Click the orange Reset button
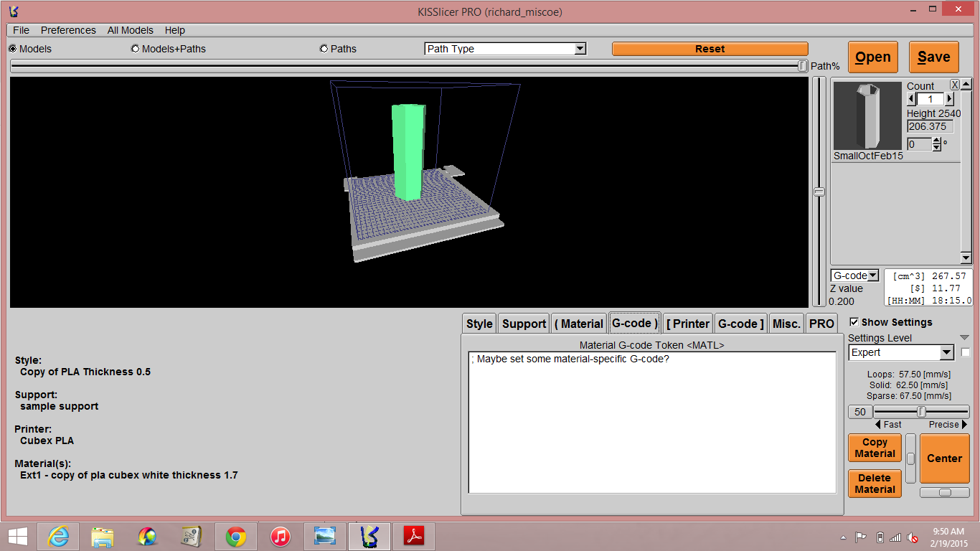Image resolution: width=980 pixels, height=551 pixels. (710, 49)
